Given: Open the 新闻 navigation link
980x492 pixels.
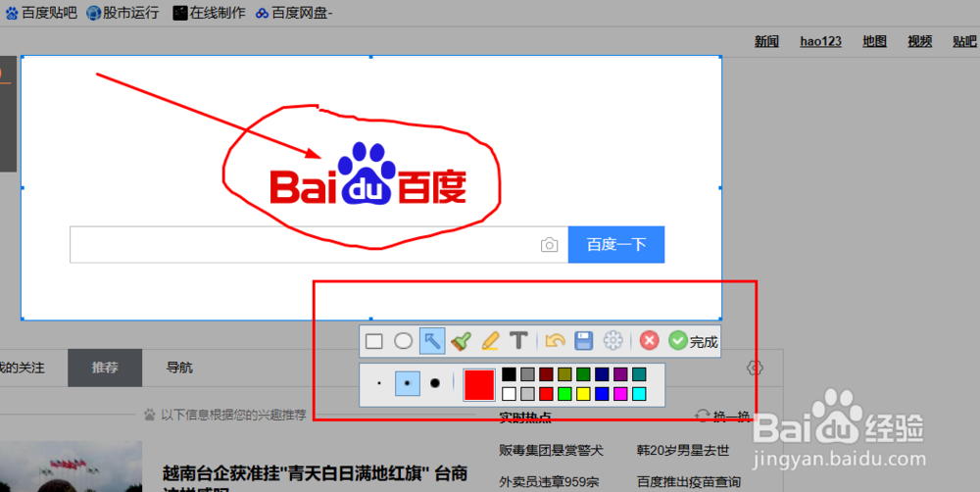Looking at the screenshot, I should (766, 41).
